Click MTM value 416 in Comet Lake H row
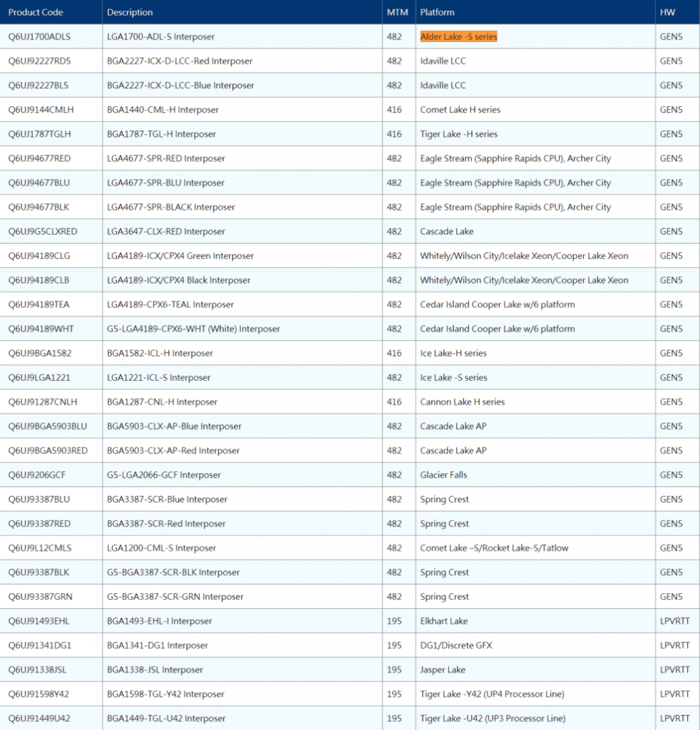700x730 pixels. click(x=394, y=109)
